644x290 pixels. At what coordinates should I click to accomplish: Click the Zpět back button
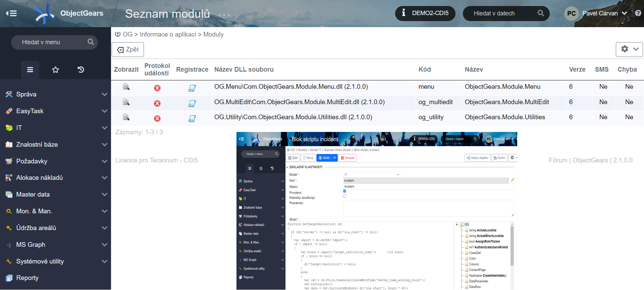tap(128, 50)
